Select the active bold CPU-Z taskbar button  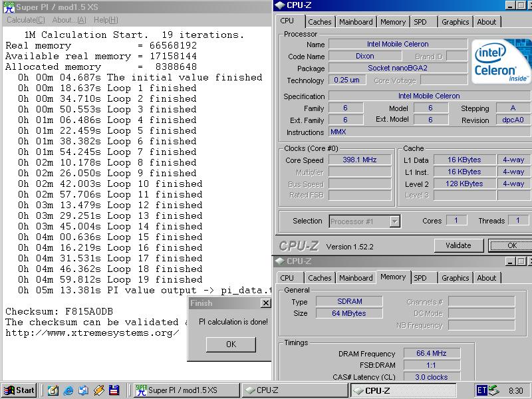pos(403,390)
